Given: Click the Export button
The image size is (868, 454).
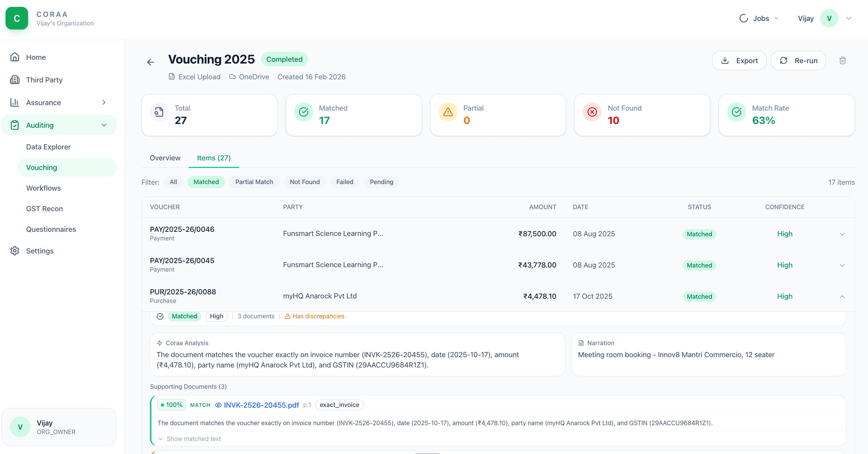Looking at the screenshot, I should (x=739, y=60).
